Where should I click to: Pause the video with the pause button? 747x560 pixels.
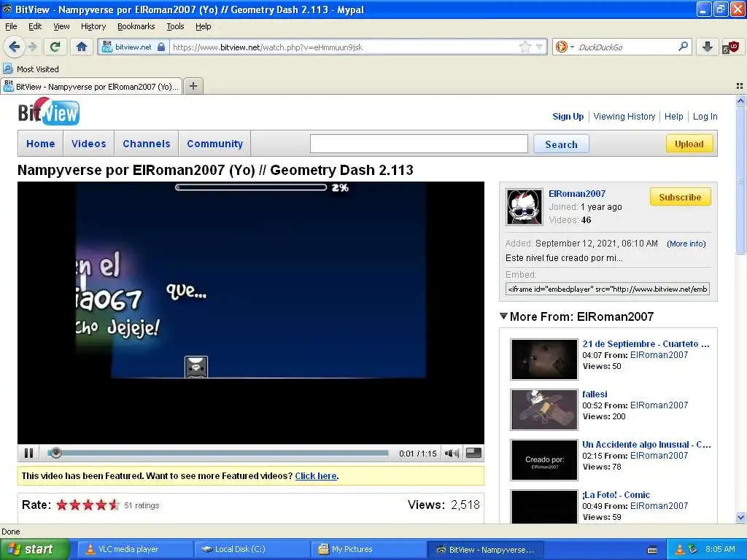pos(28,453)
